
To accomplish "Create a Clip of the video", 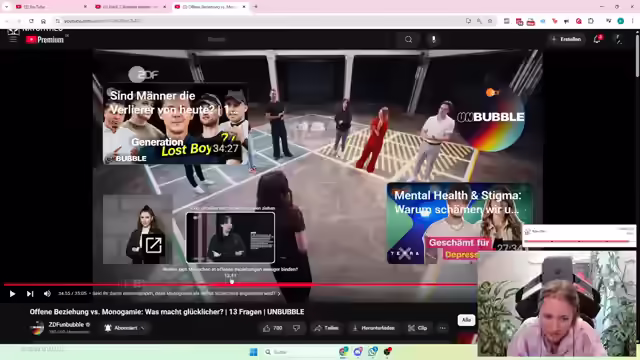I will (x=418, y=328).
